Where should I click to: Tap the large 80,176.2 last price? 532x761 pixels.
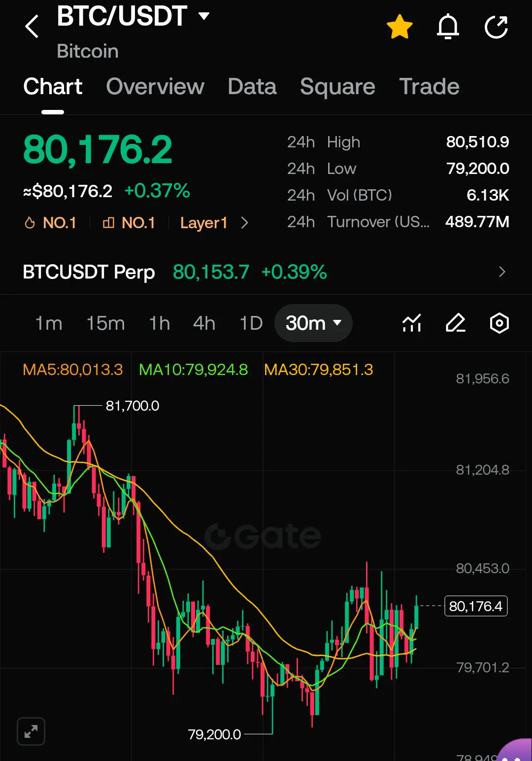click(98, 149)
